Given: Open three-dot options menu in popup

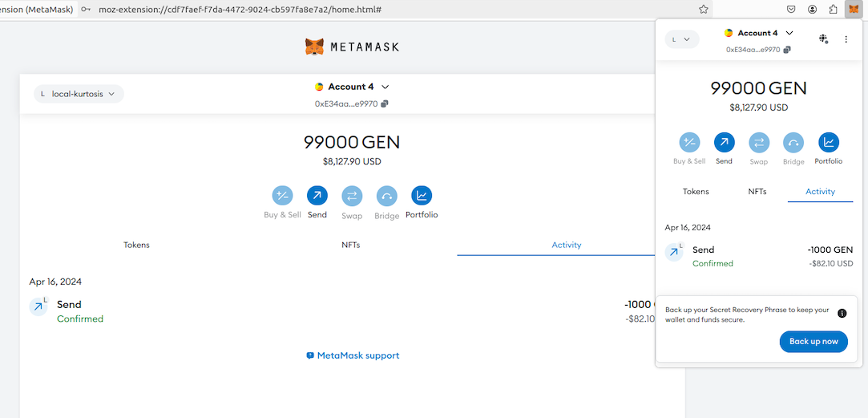Looking at the screenshot, I should coord(846,39).
